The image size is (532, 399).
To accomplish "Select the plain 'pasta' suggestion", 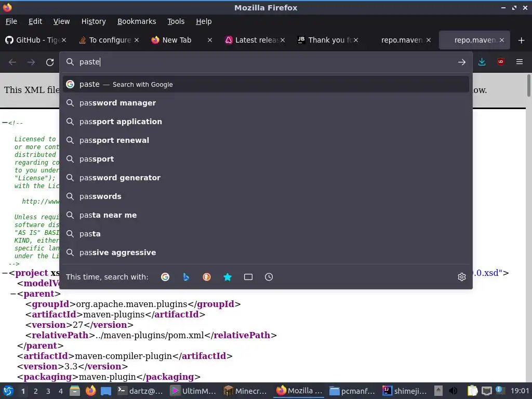I will [x=265, y=234].
